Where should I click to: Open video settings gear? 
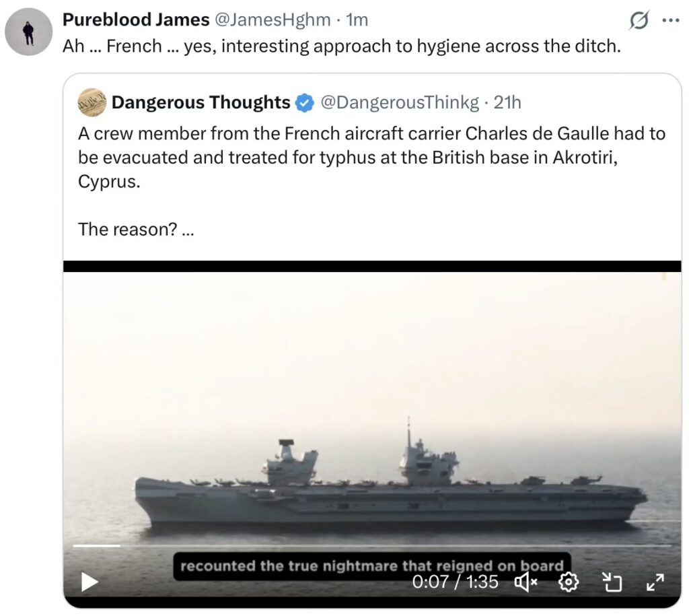click(x=569, y=582)
